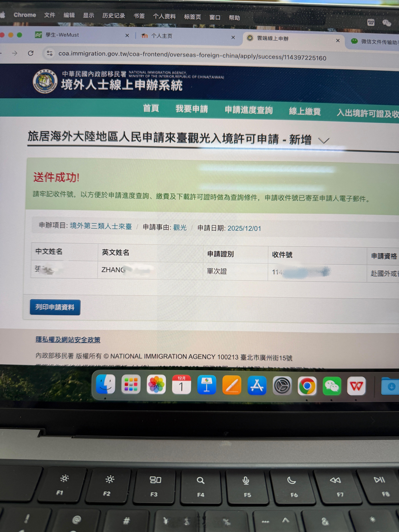Launch App Store from the dock
The image size is (399, 532).
tap(257, 385)
